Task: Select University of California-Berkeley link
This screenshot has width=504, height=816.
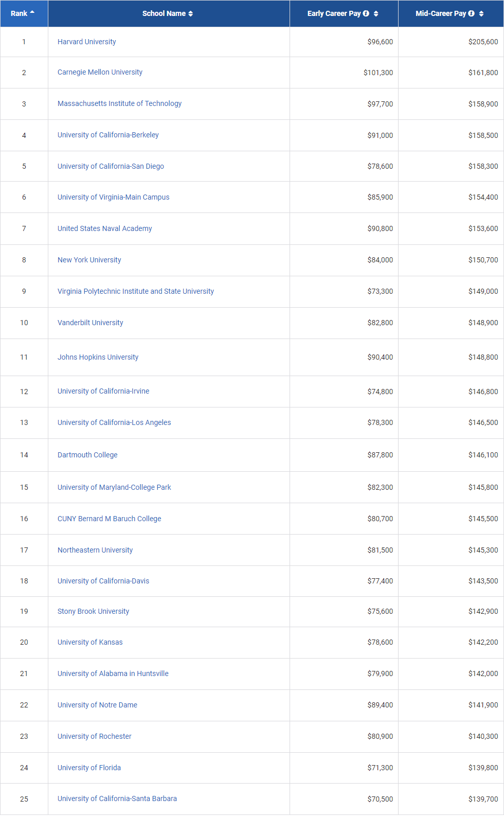Action: 108,135
